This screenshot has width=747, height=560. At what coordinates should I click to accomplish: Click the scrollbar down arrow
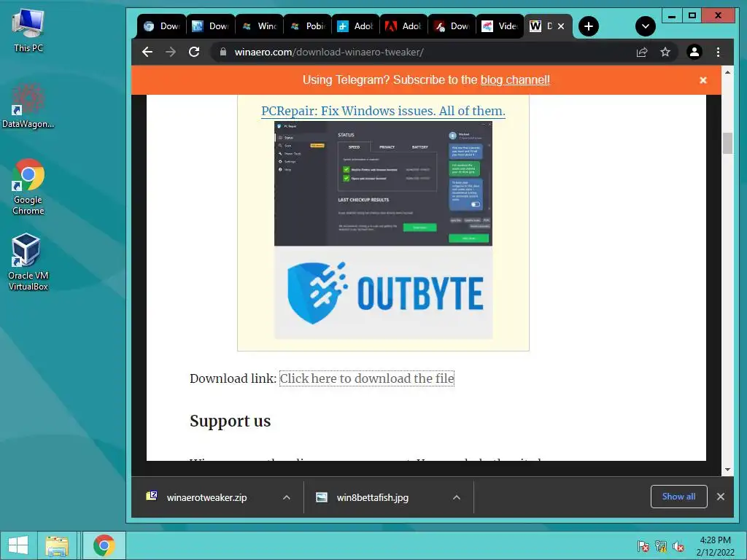[x=727, y=470]
